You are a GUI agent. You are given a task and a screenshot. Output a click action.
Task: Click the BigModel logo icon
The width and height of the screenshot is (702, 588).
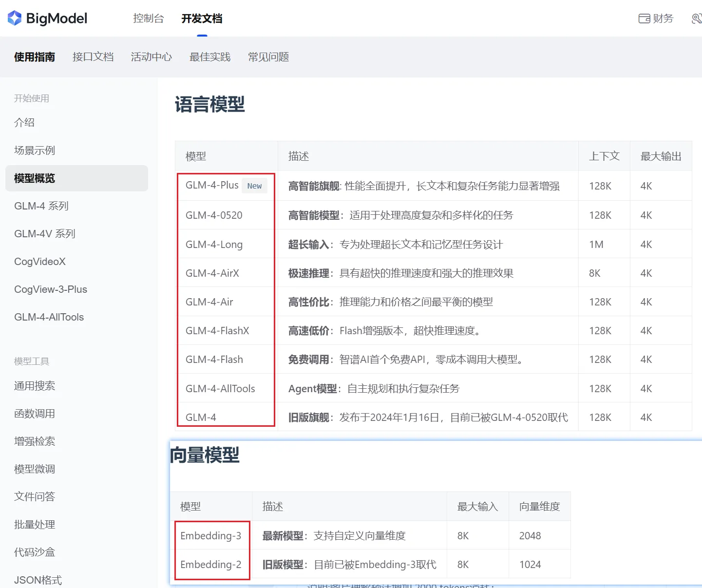15,19
